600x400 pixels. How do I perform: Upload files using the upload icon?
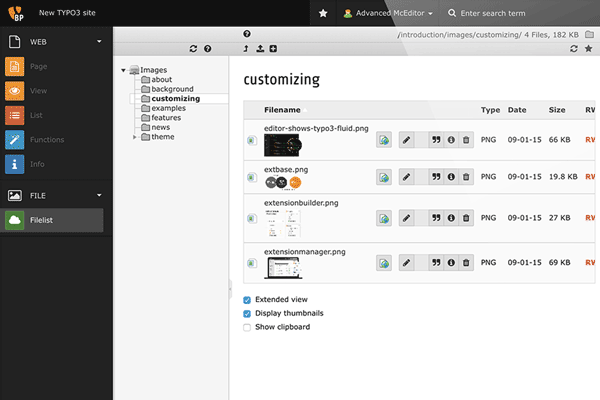click(x=260, y=48)
